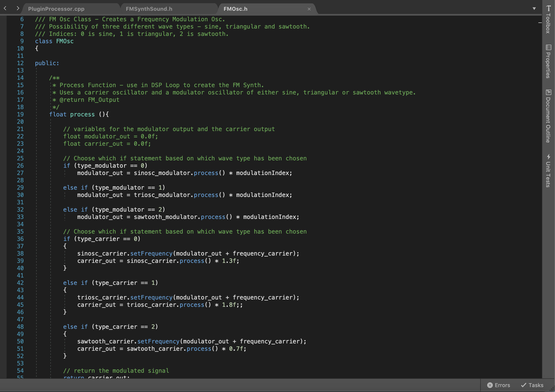
Task: Open the Unit Tests side panel
Action: click(548, 171)
